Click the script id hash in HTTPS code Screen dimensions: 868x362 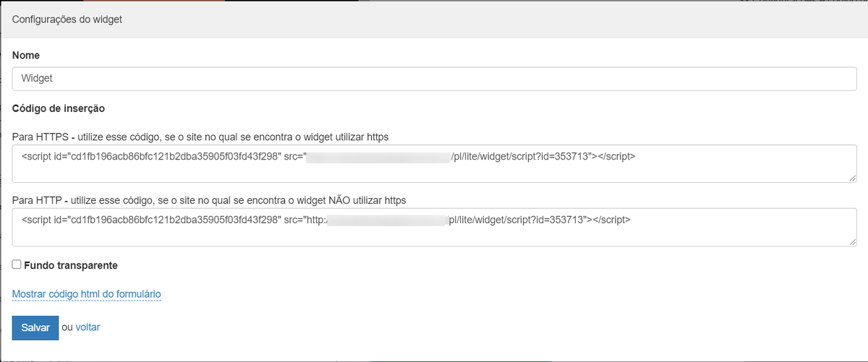[x=172, y=156]
